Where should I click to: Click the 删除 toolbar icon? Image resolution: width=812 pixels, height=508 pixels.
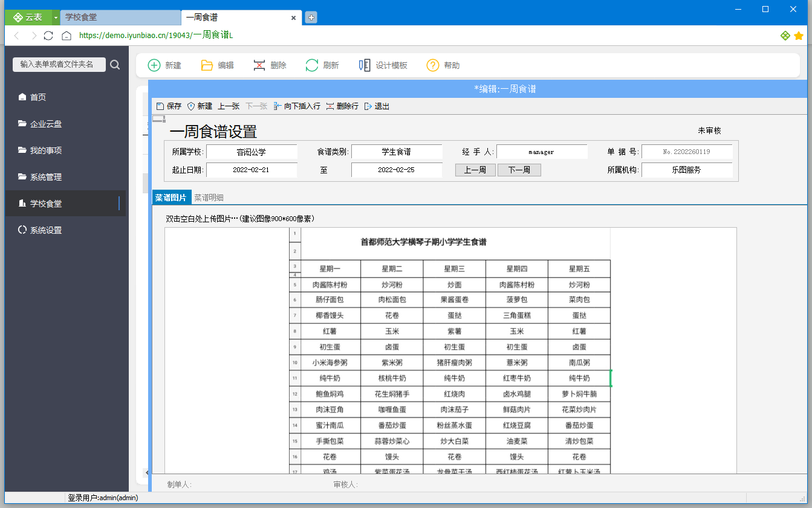(259, 65)
